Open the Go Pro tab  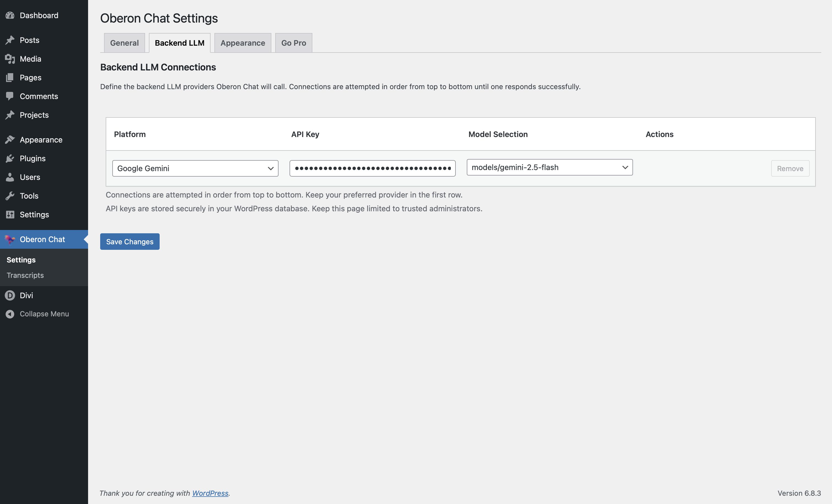tap(293, 43)
